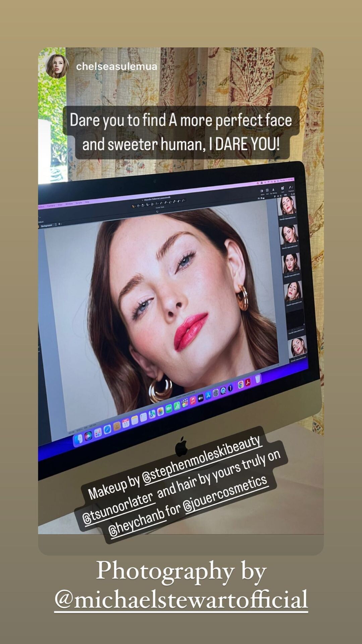Expand the Background layer dropdown
Image resolution: width=362 pixels, height=644 pixels.
(56, 225)
